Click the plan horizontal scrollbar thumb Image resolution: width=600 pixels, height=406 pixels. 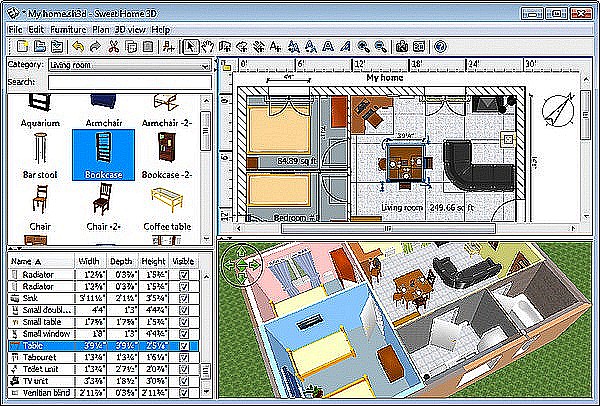click(x=388, y=229)
